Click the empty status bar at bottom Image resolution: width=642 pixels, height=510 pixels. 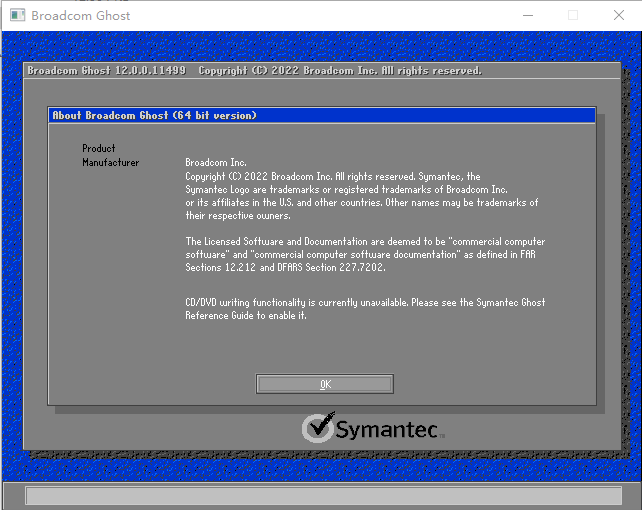pyautogui.click(x=323, y=496)
